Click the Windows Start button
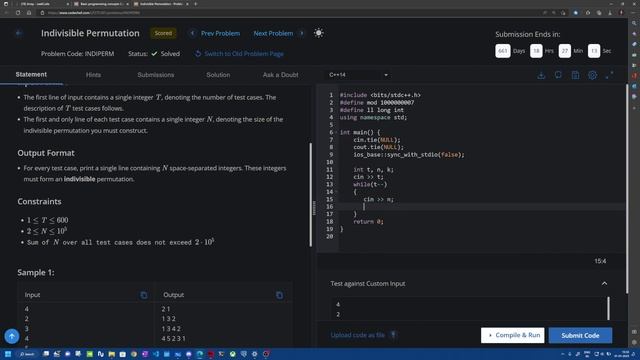The image size is (640, 360). [x=7, y=354]
